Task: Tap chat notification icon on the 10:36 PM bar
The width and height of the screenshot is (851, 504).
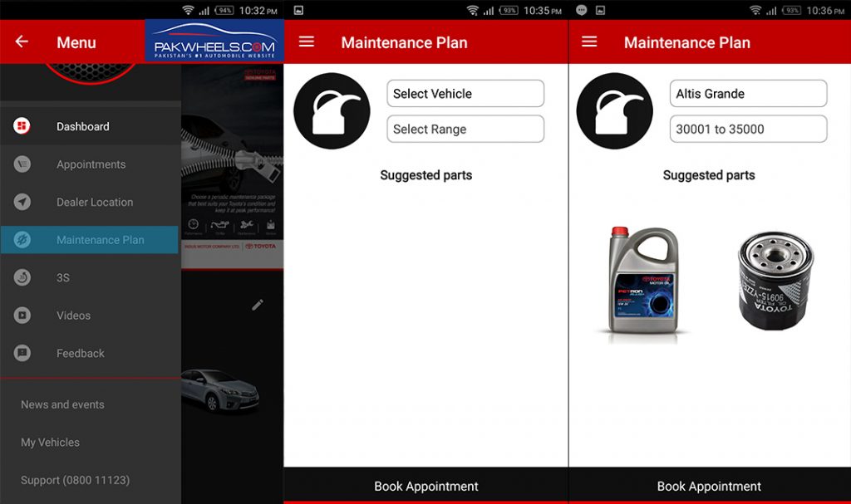Action: 581,10
